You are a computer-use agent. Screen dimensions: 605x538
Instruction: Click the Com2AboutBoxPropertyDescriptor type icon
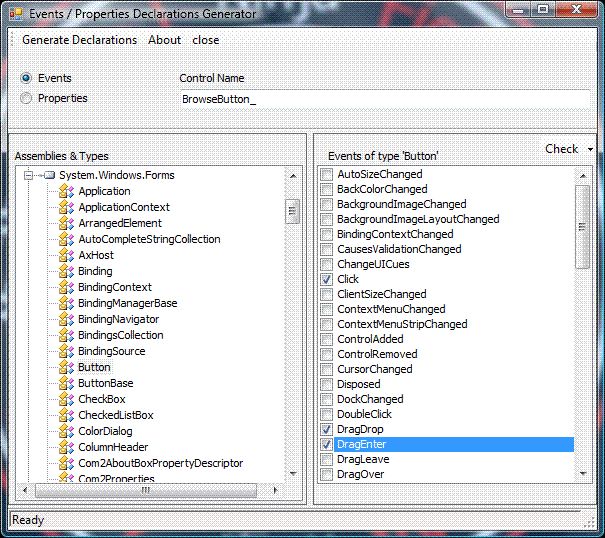(66, 464)
